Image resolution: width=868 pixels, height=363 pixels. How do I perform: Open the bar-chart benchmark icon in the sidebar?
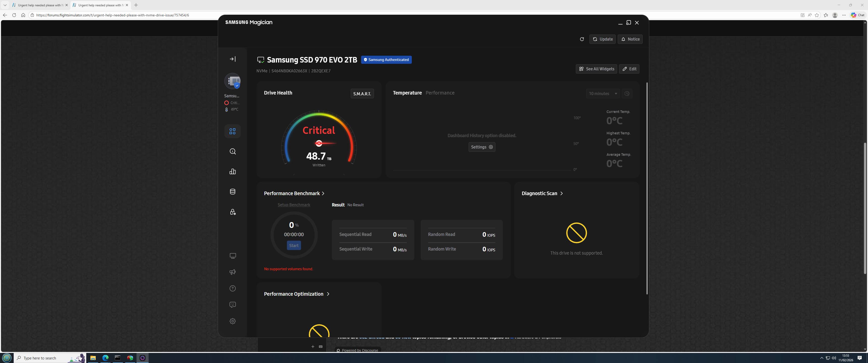[232, 172]
